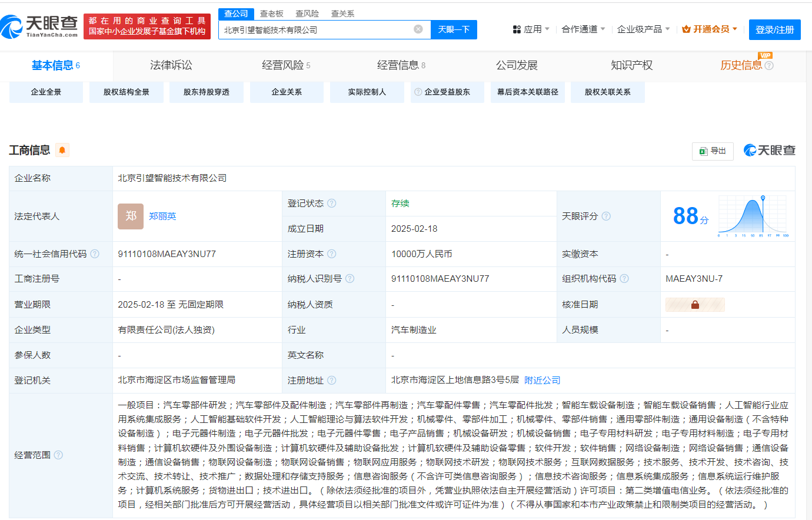Click the 88分 score distribution chart
Viewport: 812px width, 520px height.
[x=753, y=216]
